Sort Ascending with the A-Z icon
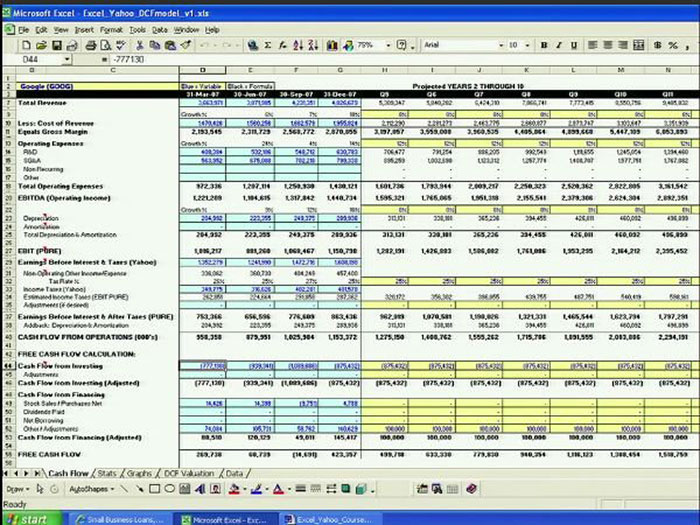700x525 pixels. tap(298, 45)
